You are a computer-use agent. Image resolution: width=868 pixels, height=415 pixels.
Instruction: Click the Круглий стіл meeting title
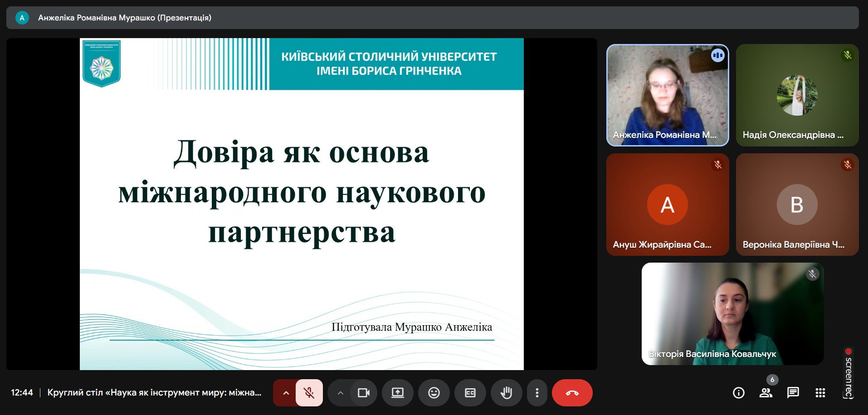(154, 393)
